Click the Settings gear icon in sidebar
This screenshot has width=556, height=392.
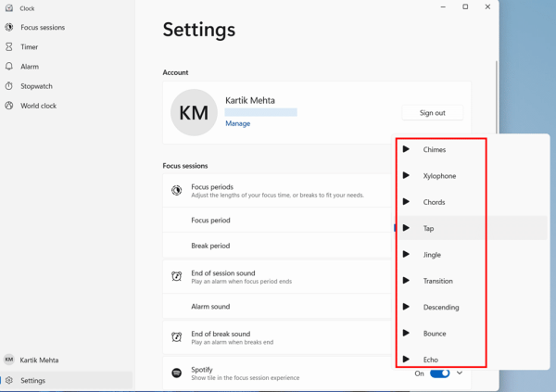pos(9,380)
